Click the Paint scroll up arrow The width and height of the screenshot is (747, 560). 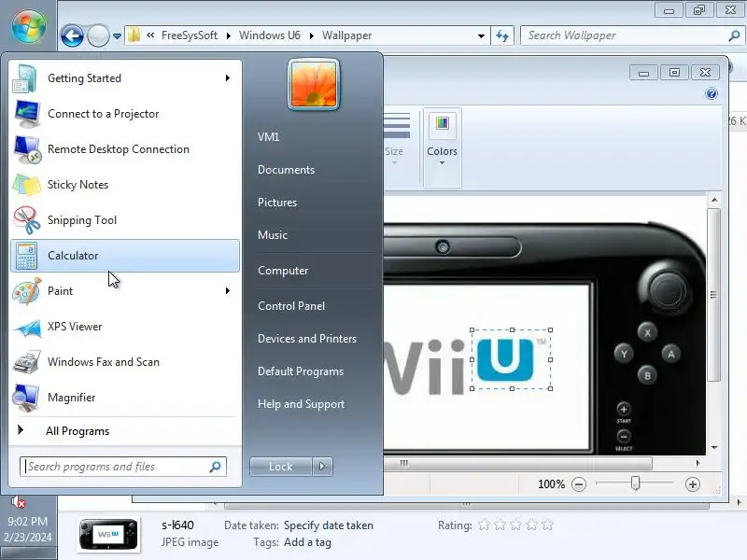[x=714, y=200]
